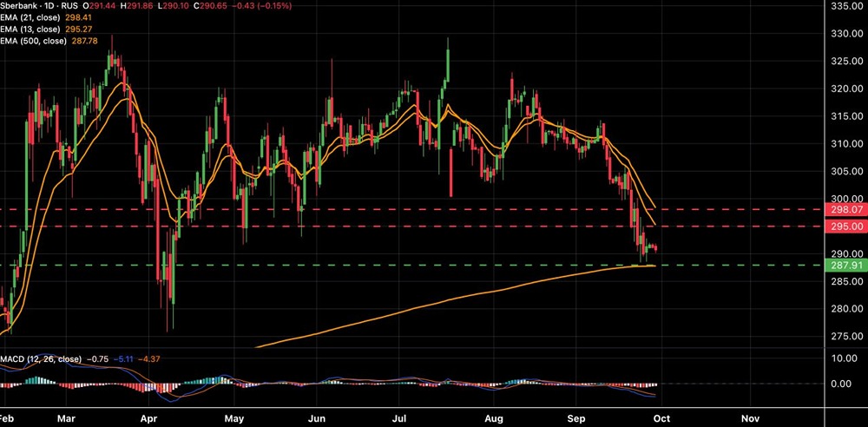Click the Jun label on time axis
The image size is (868, 427).
tap(317, 418)
